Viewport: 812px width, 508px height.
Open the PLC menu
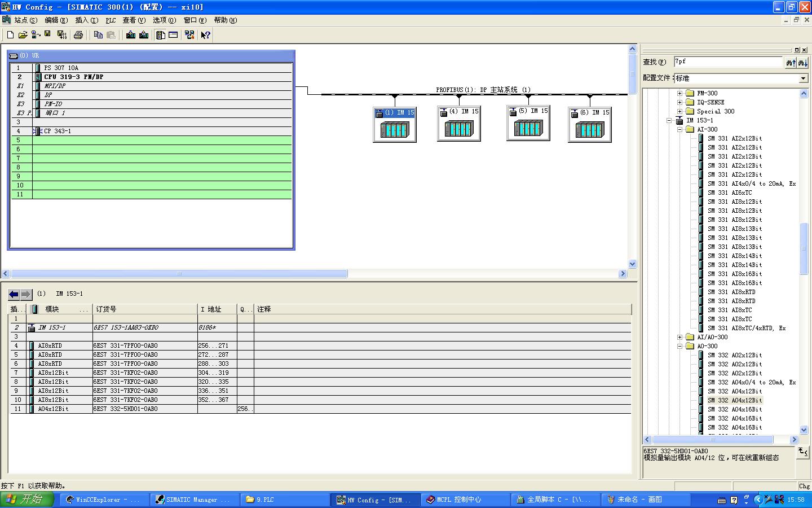(x=111, y=20)
